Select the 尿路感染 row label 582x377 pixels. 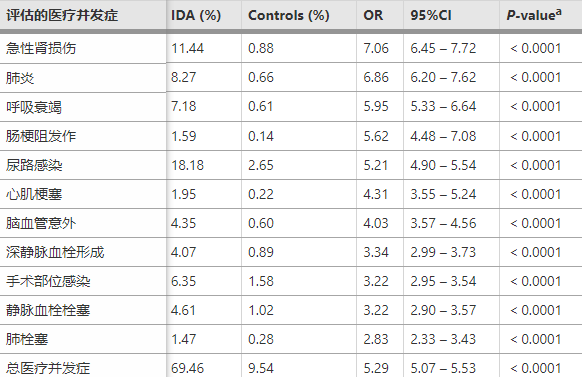[x=34, y=165]
